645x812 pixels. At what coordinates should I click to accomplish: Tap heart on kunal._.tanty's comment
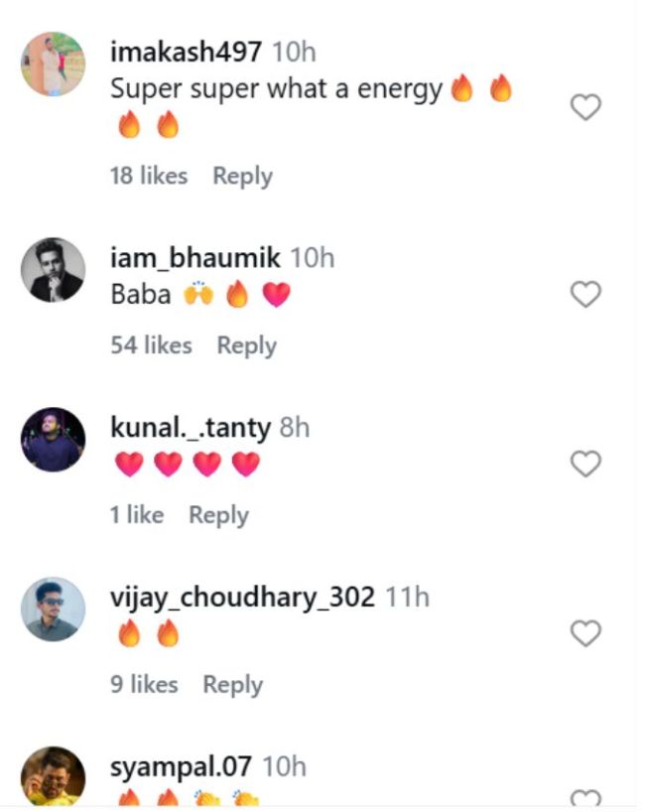pyautogui.click(x=585, y=464)
